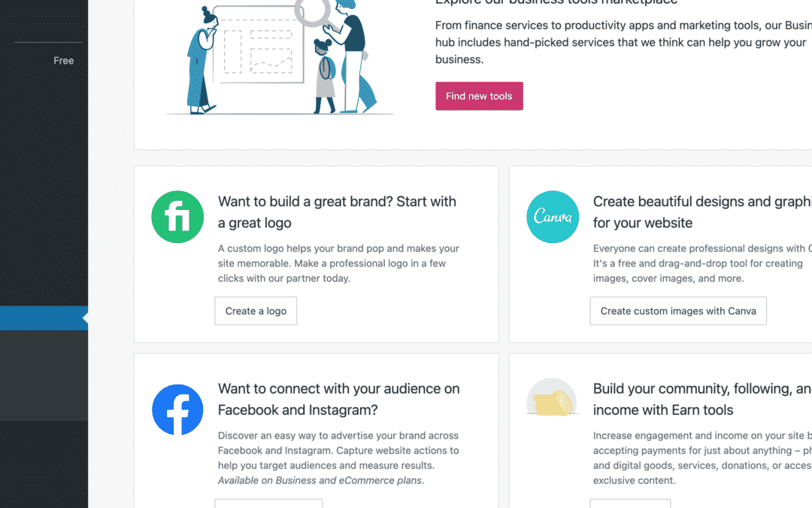Click the Find new tools button

coord(479,96)
